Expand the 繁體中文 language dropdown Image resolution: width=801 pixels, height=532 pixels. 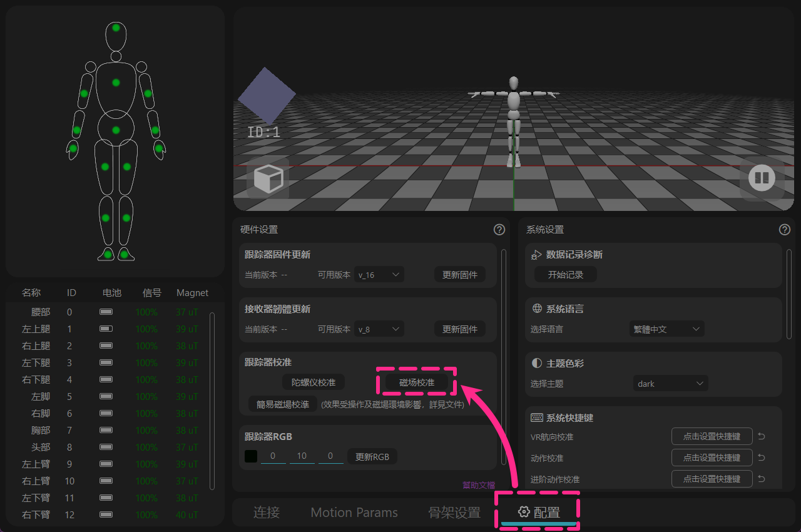click(x=667, y=329)
